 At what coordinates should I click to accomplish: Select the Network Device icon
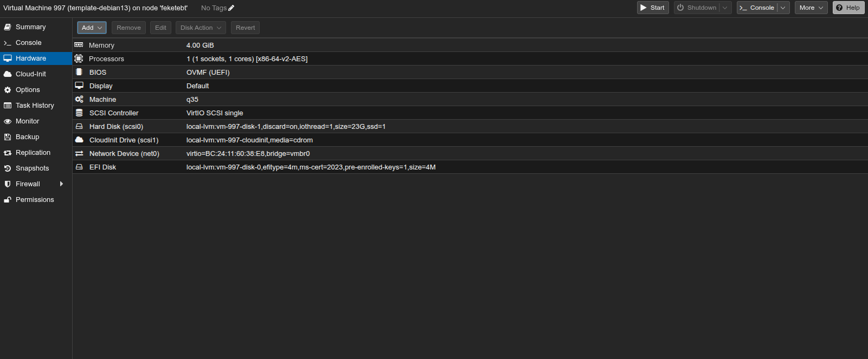80,153
